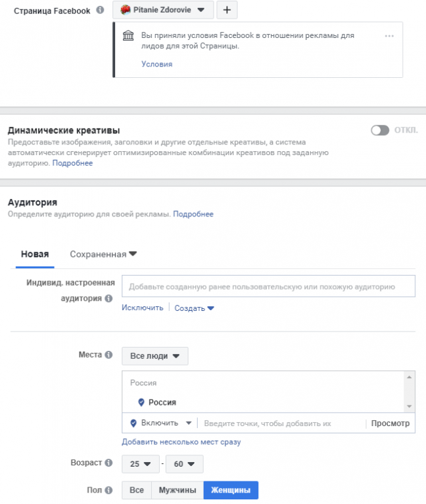Open Pitanie Zdorovie page dropdown

(163, 10)
